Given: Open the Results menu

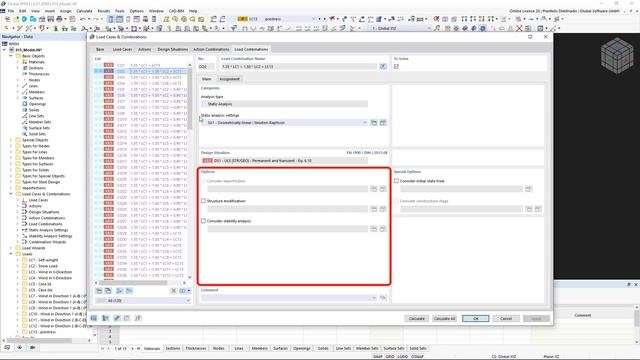Looking at the screenshot, I should [x=104, y=11].
